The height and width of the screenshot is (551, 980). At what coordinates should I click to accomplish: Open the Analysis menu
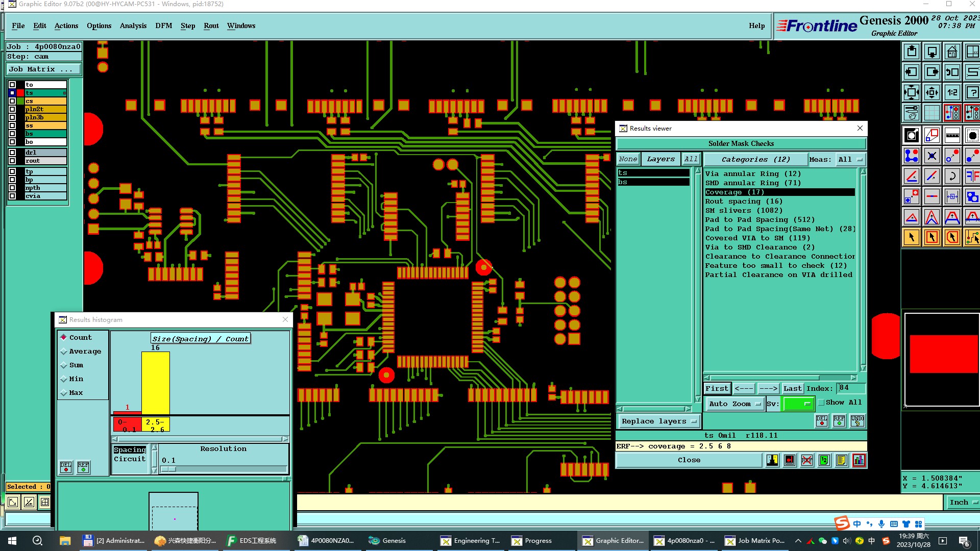pos(133,26)
